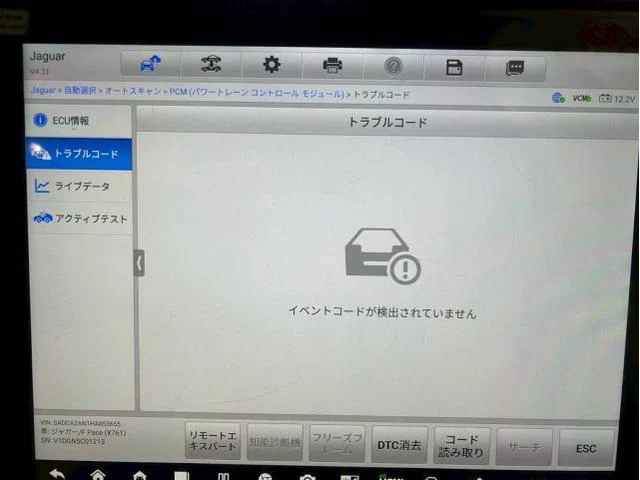
Task: Open the message log icon
Action: [x=514, y=68]
